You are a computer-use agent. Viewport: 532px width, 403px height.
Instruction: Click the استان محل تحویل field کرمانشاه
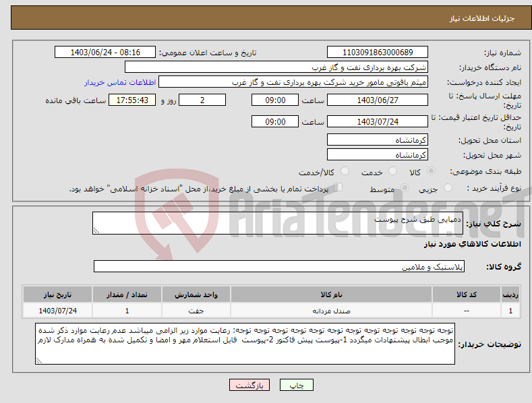pos(378,139)
